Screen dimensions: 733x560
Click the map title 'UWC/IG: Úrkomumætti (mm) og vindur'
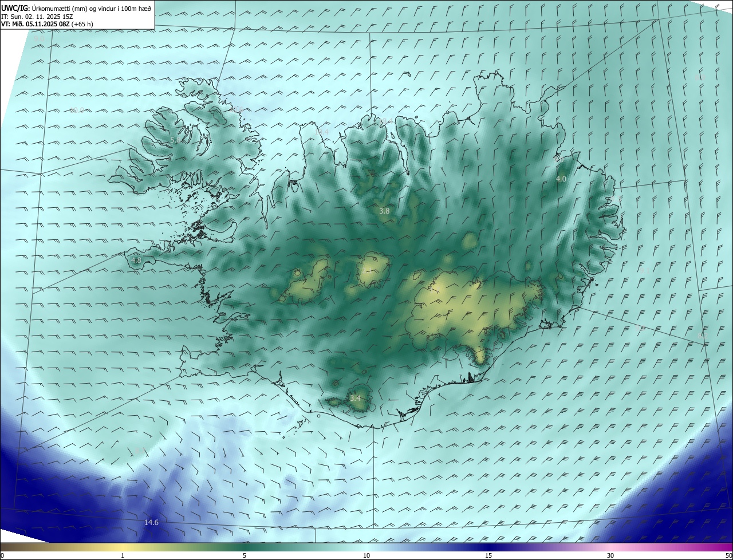(x=76, y=8)
